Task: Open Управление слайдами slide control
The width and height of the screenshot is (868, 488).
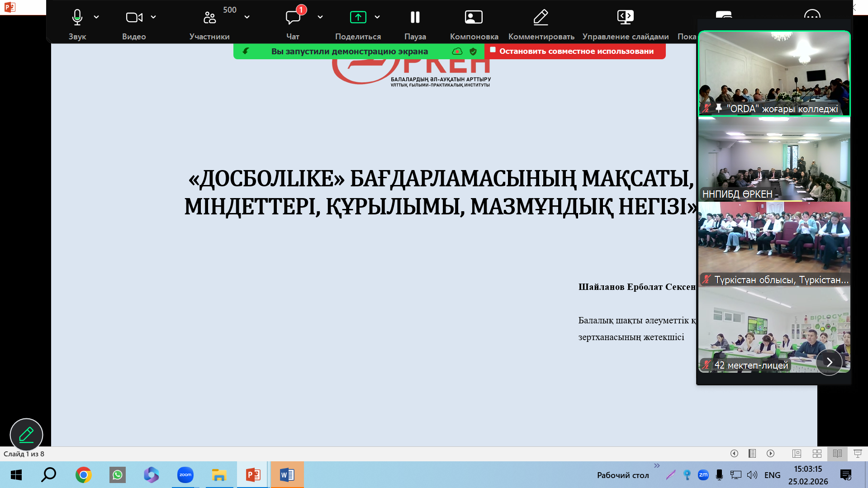Action: click(625, 17)
